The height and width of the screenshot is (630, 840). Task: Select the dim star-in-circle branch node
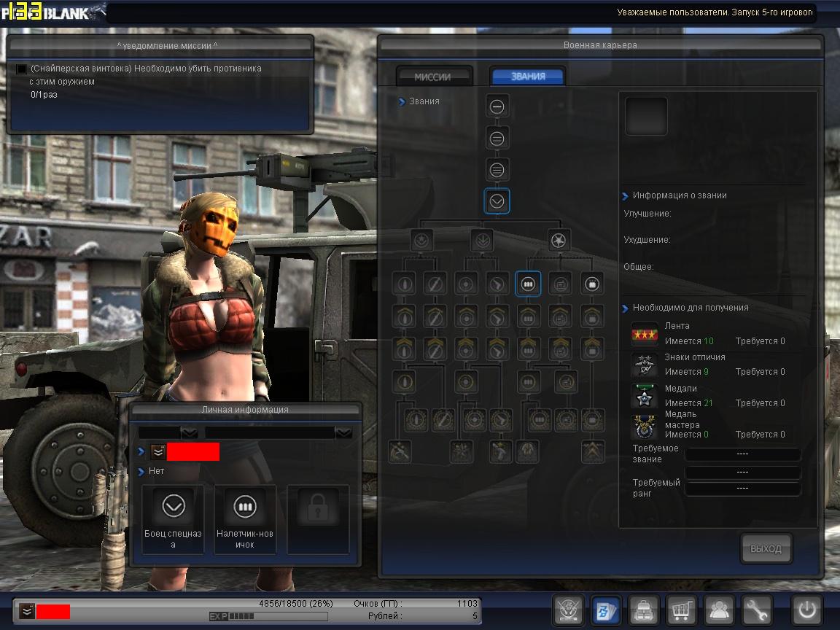[x=421, y=241]
